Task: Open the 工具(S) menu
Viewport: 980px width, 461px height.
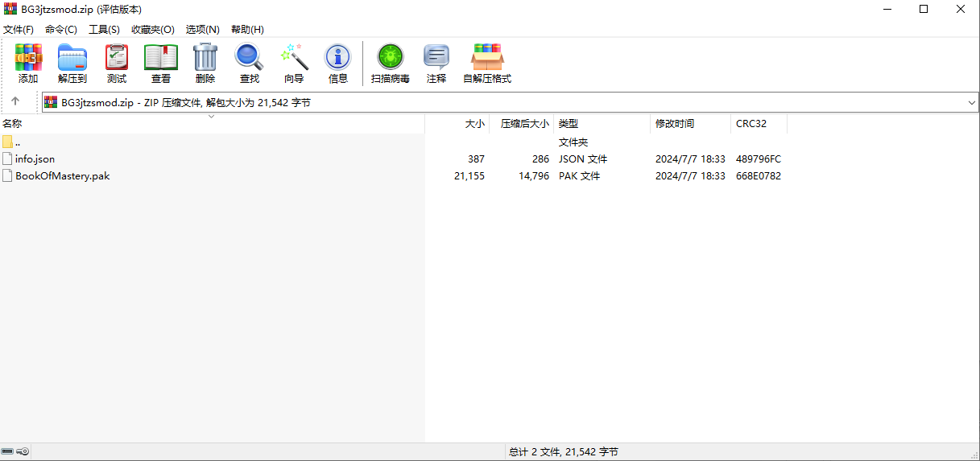Action: point(104,29)
